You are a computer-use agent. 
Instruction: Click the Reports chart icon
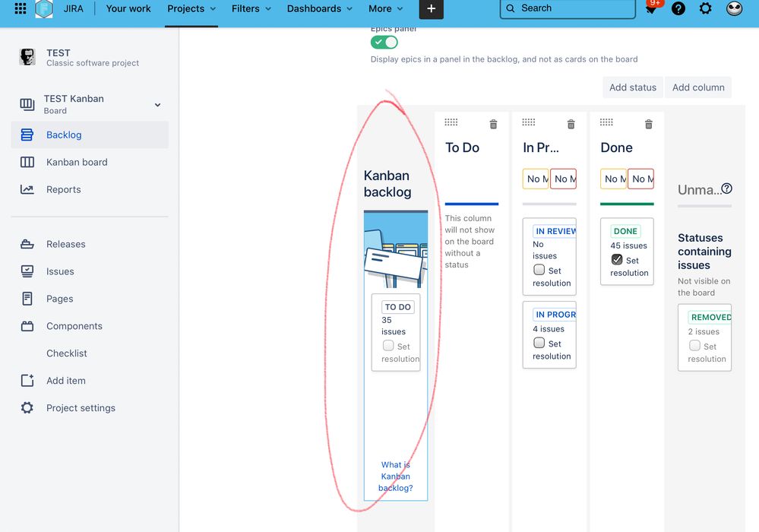tap(27, 189)
